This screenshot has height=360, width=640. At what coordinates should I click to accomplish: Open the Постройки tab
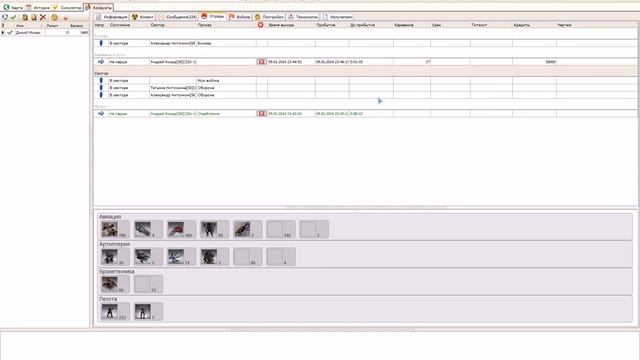coord(269,17)
